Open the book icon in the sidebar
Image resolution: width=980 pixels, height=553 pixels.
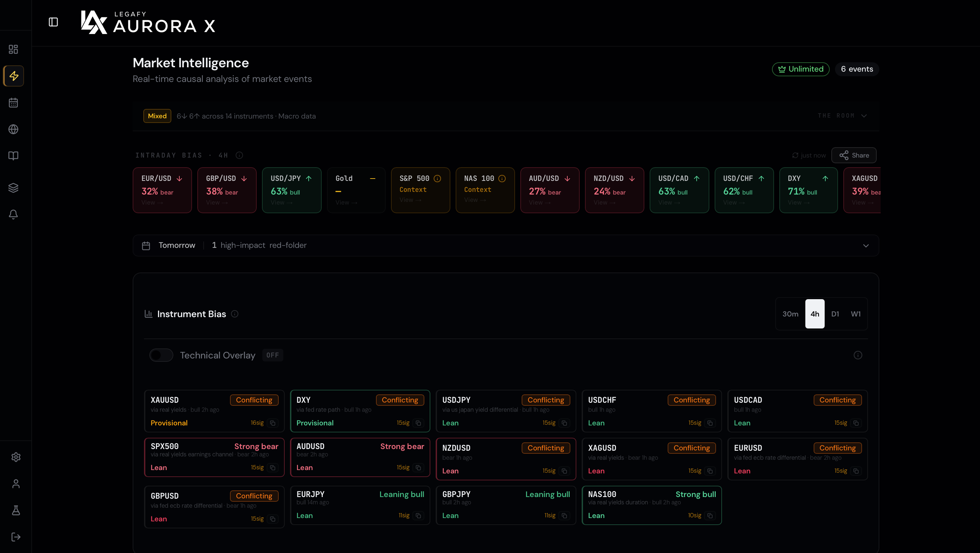(13, 156)
